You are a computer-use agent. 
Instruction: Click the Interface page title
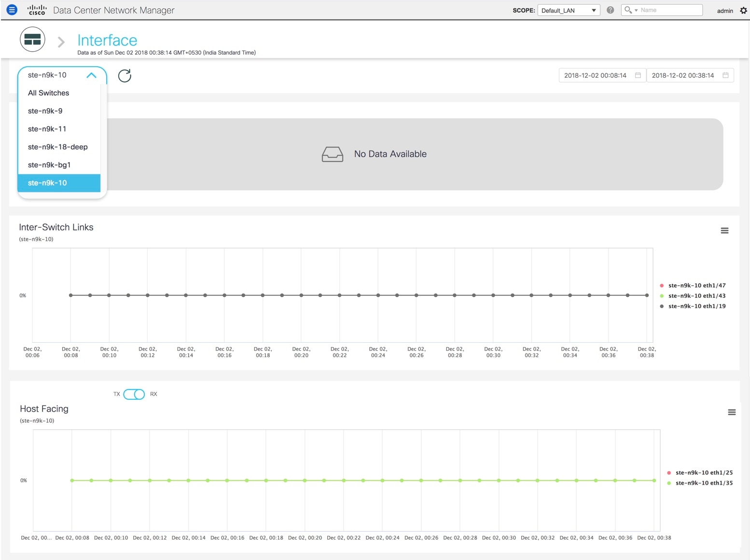[x=107, y=40]
